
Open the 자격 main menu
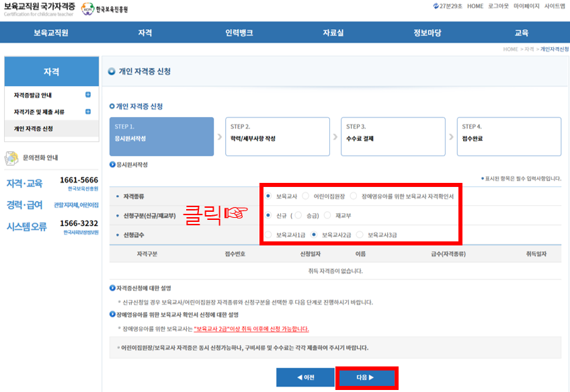click(x=145, y=32)
